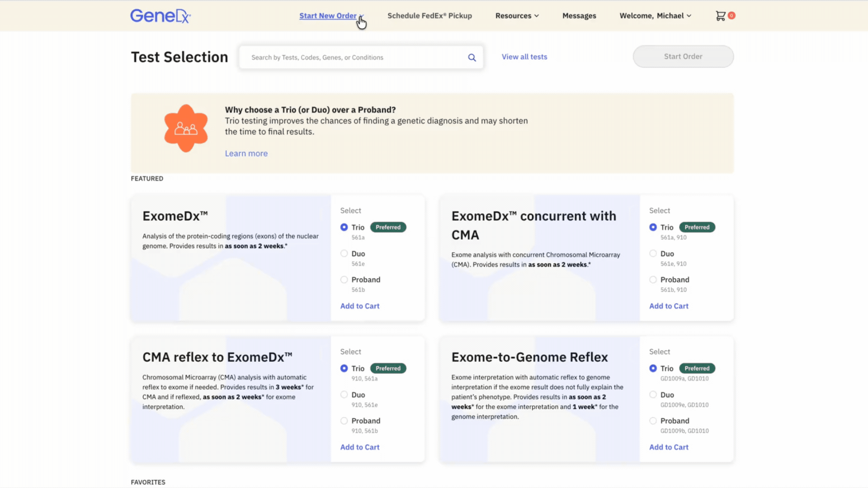Click the Start Order button
Viewport: 868px width, 488px height.
683,56
